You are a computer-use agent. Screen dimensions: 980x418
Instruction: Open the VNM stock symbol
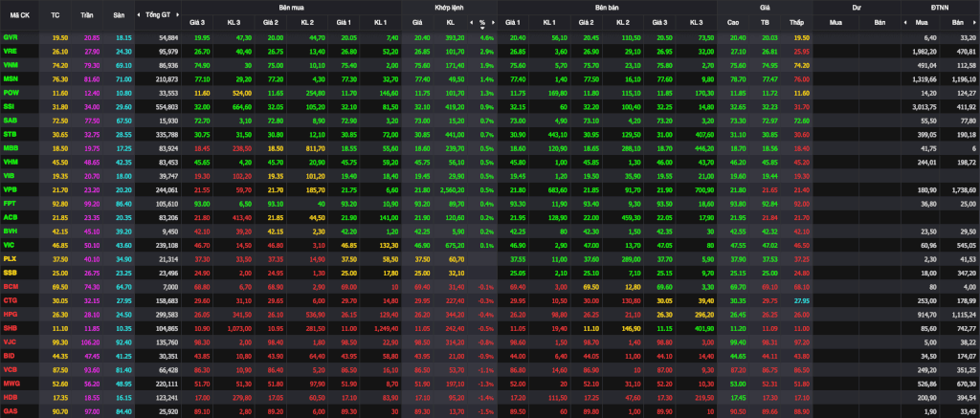pyautogui.click(x=10, y=64)
